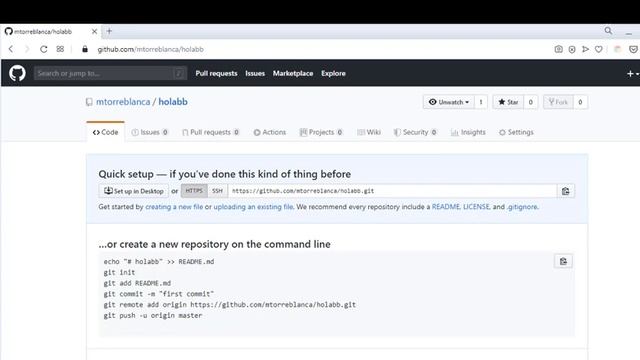Open the .gitignore recommendation link

tap(522, 207)
